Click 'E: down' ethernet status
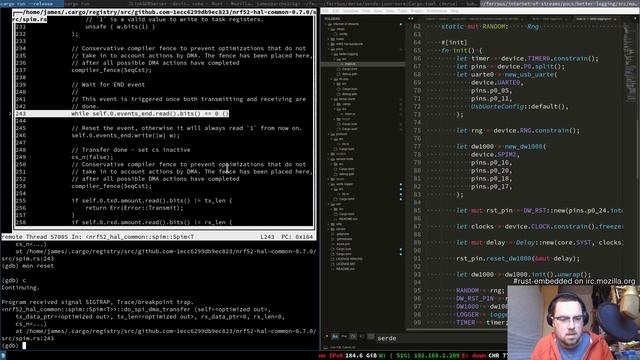The width and height of the screenshot is (640, 360). [x=474, y=356]
